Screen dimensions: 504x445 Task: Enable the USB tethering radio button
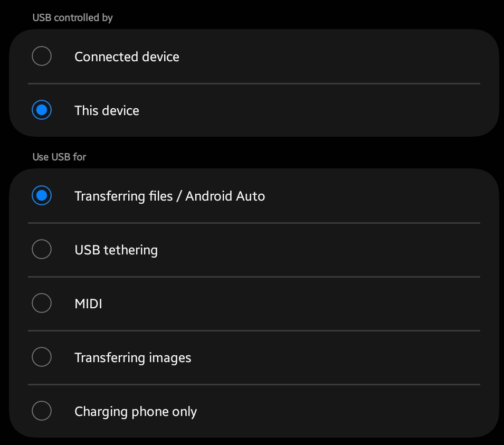pyautogui.click(x=42, y=249)
